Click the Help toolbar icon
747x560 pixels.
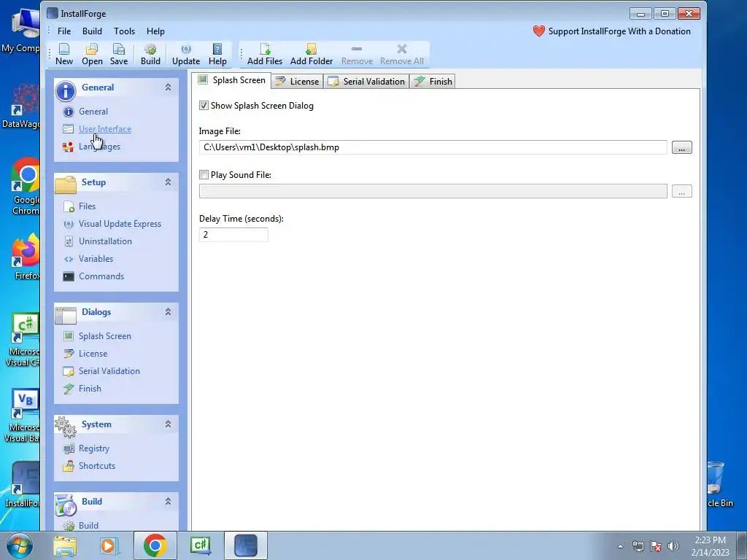point(217,54)
